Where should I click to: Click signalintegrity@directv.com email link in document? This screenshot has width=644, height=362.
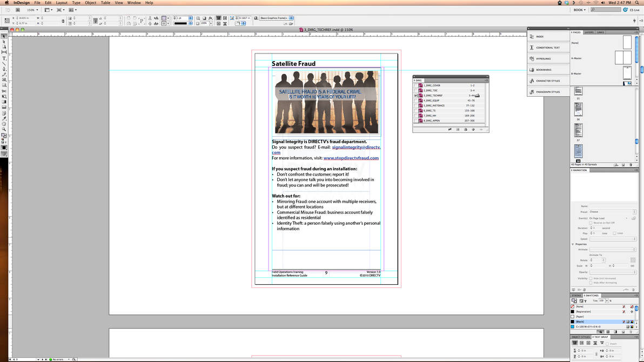click(355, 147)
